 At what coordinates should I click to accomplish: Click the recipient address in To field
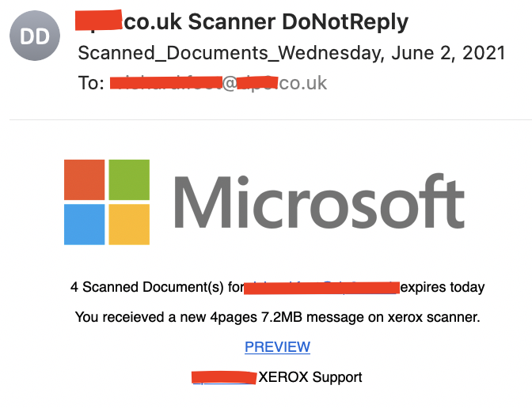(218, 83)
